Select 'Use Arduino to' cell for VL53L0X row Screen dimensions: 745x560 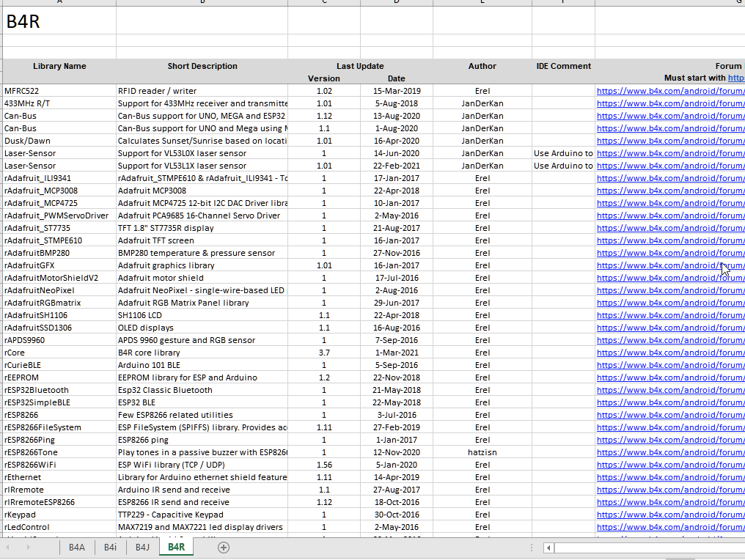563,153
